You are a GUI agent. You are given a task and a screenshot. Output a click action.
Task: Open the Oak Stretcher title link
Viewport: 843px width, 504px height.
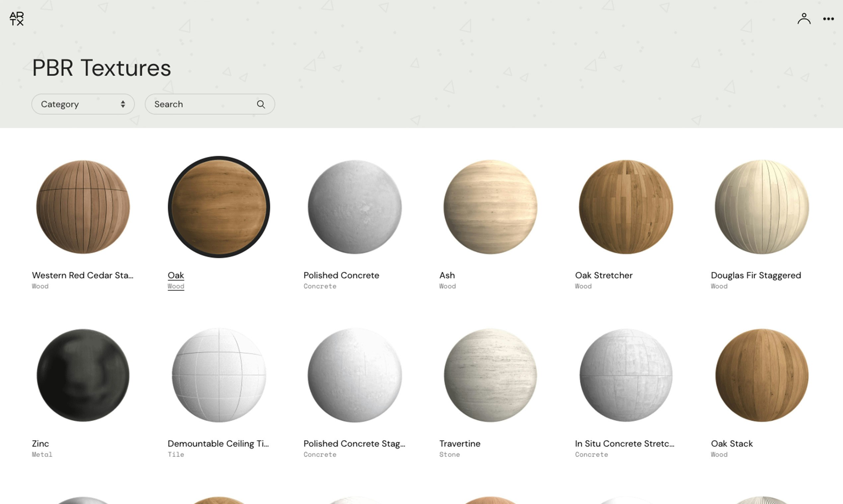click(604, 276)
